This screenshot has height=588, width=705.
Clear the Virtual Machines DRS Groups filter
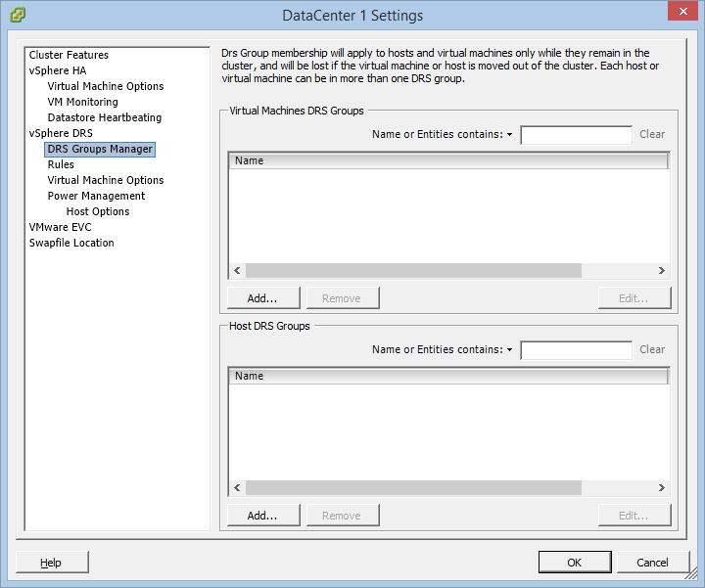coord(652,134)
